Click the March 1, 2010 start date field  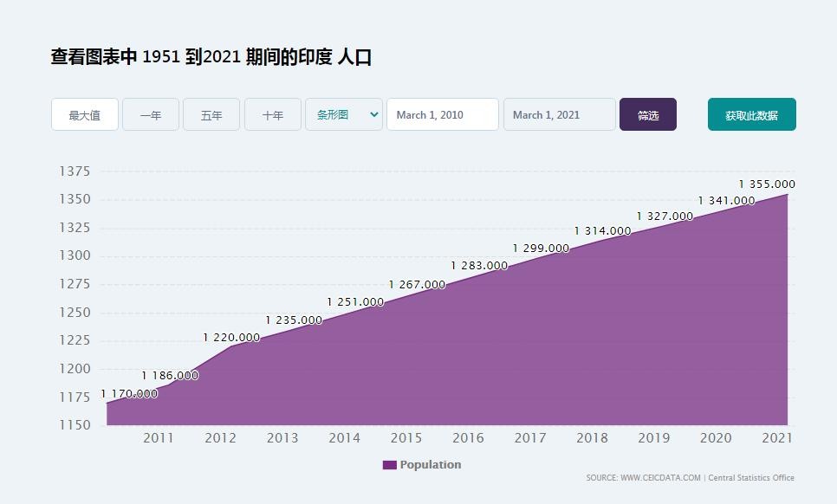442,115
